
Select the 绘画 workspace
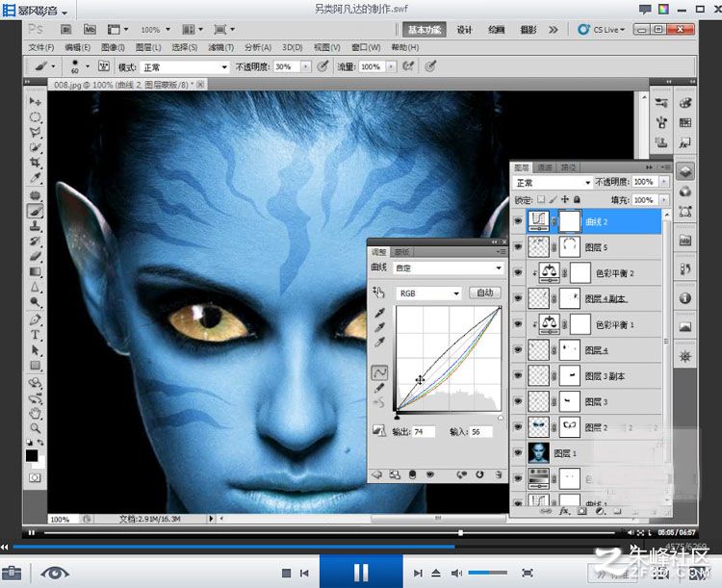(x=496, y=30)
